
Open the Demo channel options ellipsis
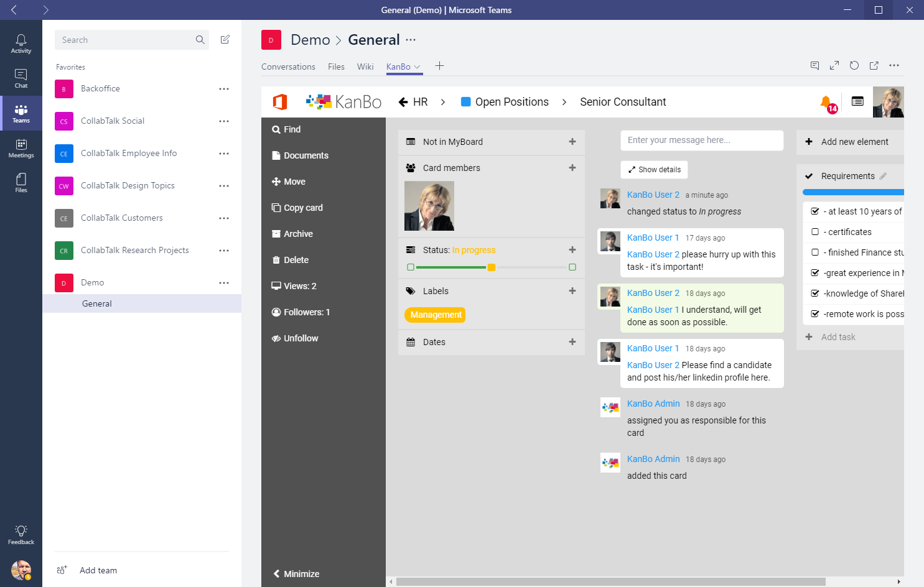click(224, 282)
